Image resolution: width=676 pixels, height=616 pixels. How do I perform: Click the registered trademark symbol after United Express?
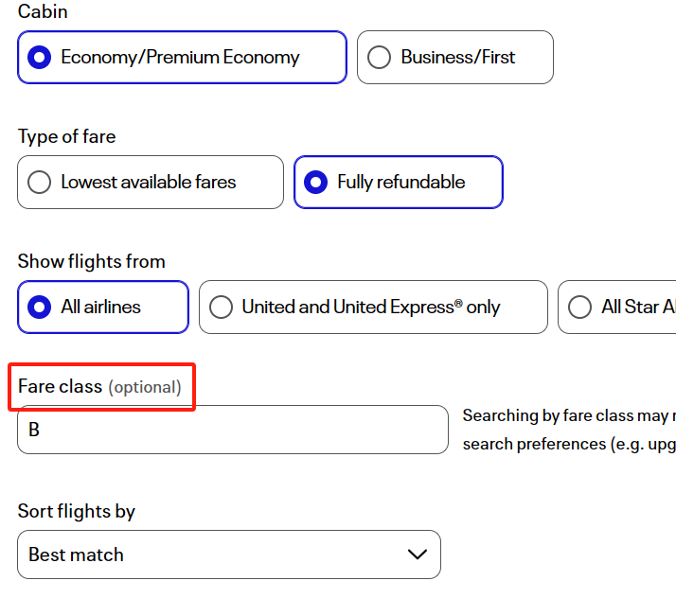(x=456, y=302)
